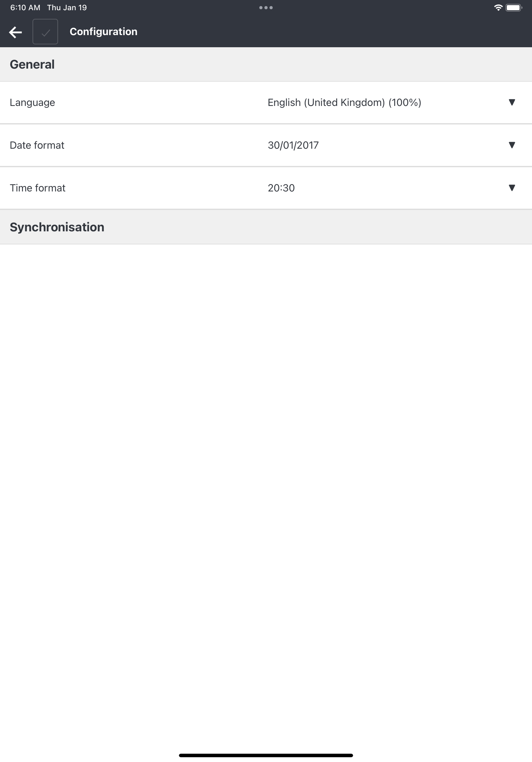Select the General section header

click(x=33, y=64)
